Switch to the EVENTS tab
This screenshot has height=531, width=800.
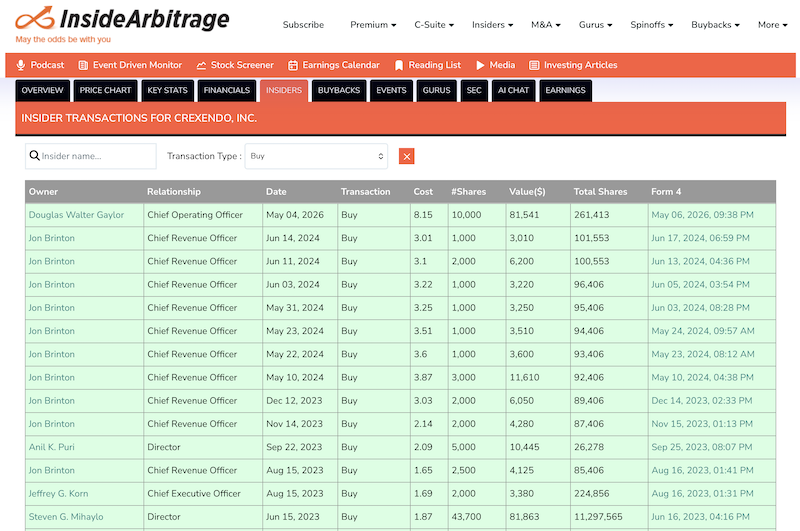pos(391,90)
